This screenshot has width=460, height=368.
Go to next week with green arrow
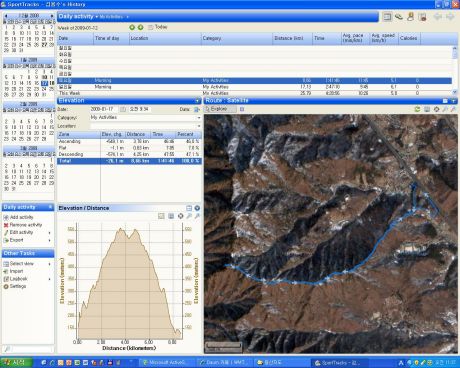(141, 27)
